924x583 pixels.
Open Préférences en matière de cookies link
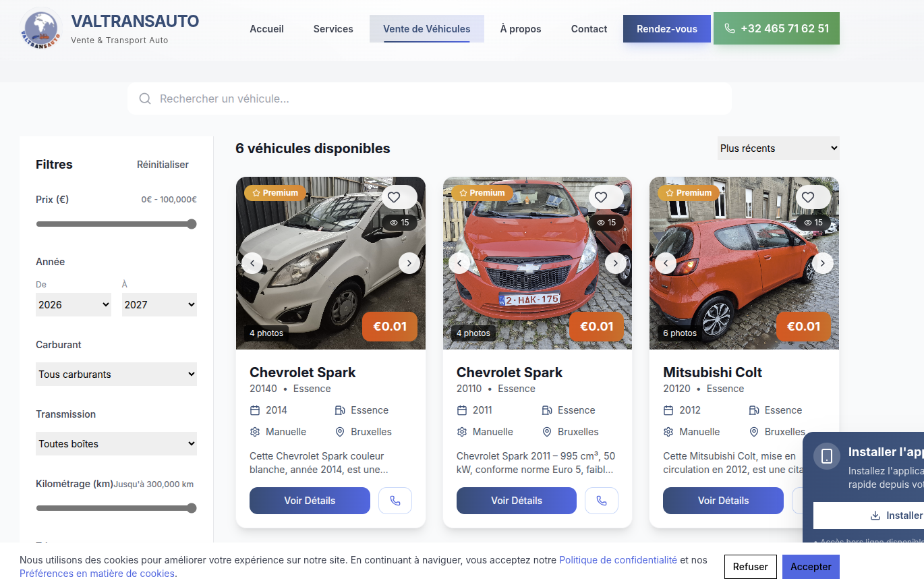(97, 574)
